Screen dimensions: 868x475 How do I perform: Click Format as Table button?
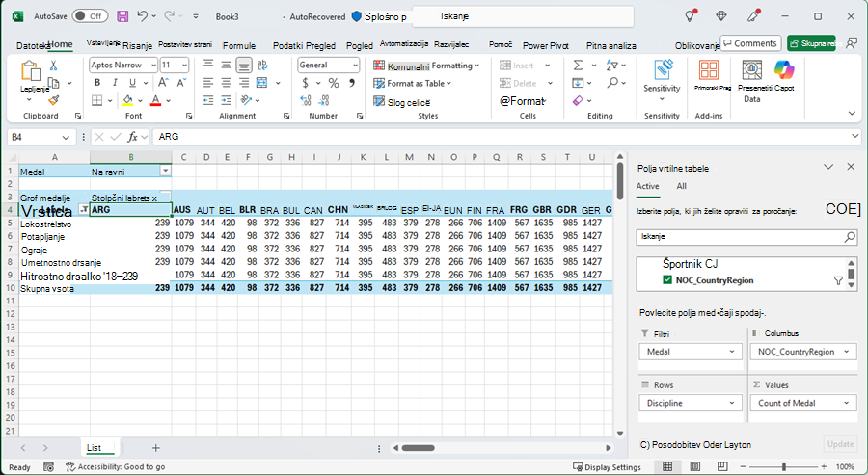tap(413, 84)
